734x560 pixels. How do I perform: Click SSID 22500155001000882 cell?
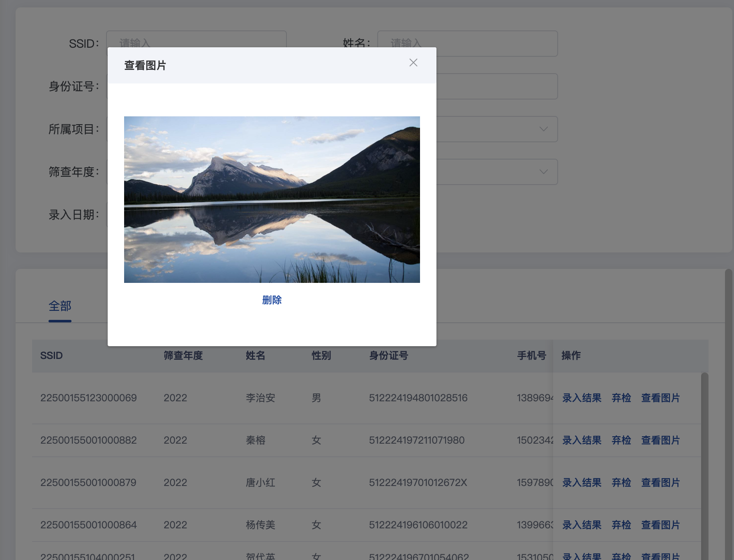click(x=88, y=440)
